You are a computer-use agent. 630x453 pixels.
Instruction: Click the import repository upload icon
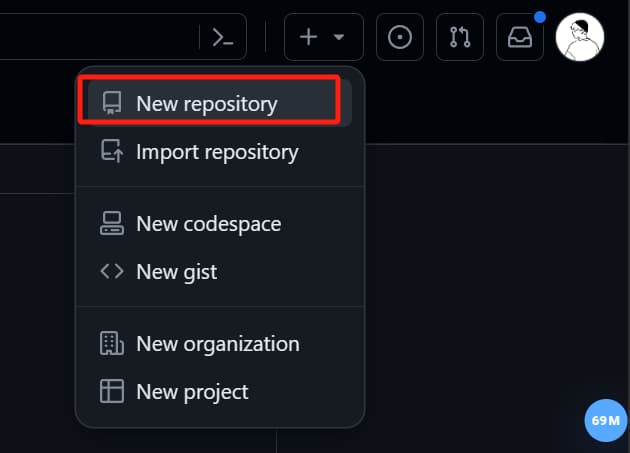[111, 152]
